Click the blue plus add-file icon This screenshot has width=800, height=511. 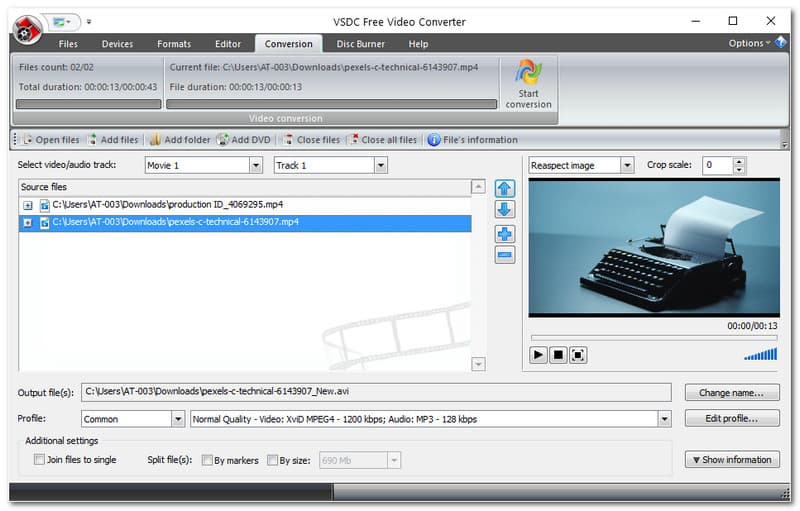coord(505,234)
